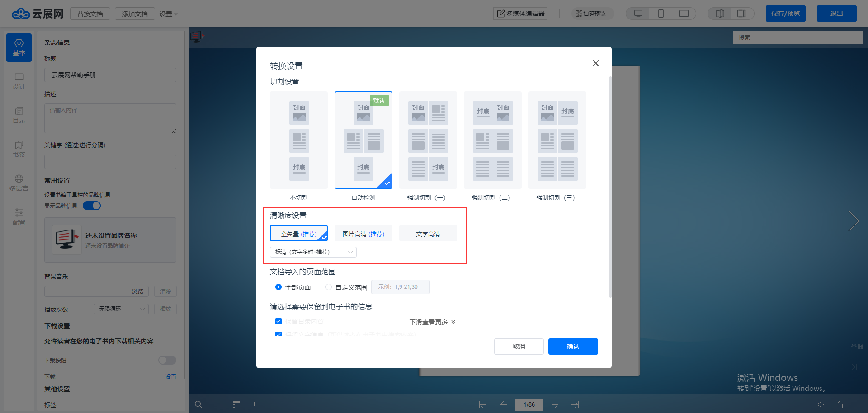Open the 无限循环 play count dropdown

[x=122, y=309]
